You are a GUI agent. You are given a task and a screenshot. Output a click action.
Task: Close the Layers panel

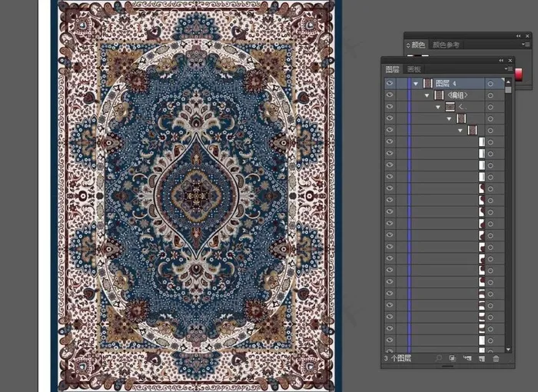510,60
